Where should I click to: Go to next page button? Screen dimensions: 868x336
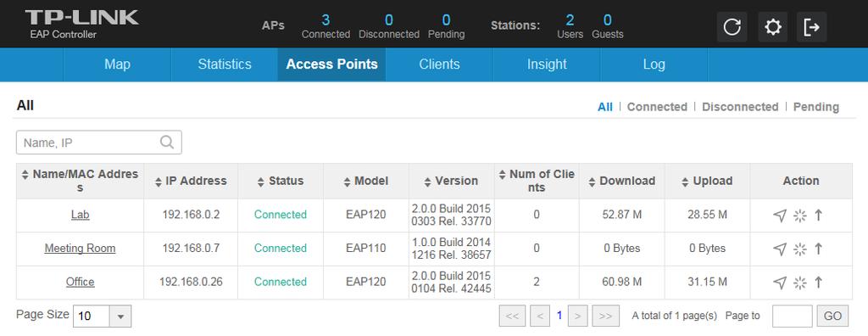577,316
